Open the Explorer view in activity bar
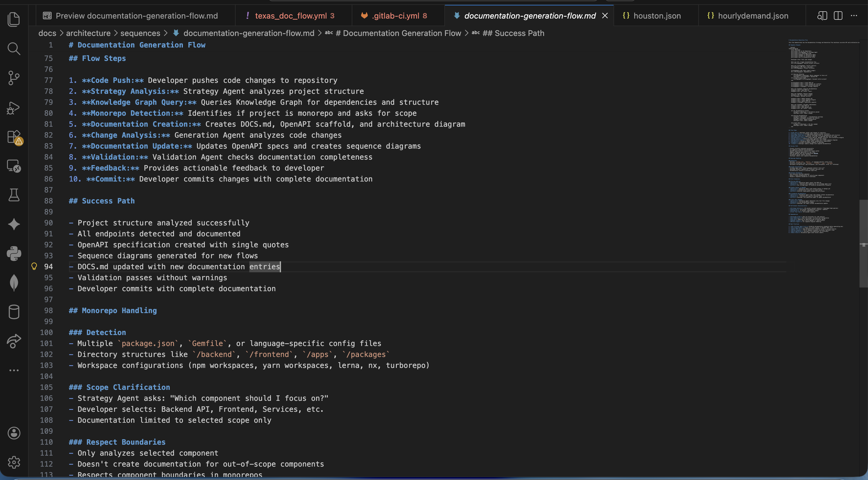The height and width of the screenshot is (480, 868). point(14,19)
